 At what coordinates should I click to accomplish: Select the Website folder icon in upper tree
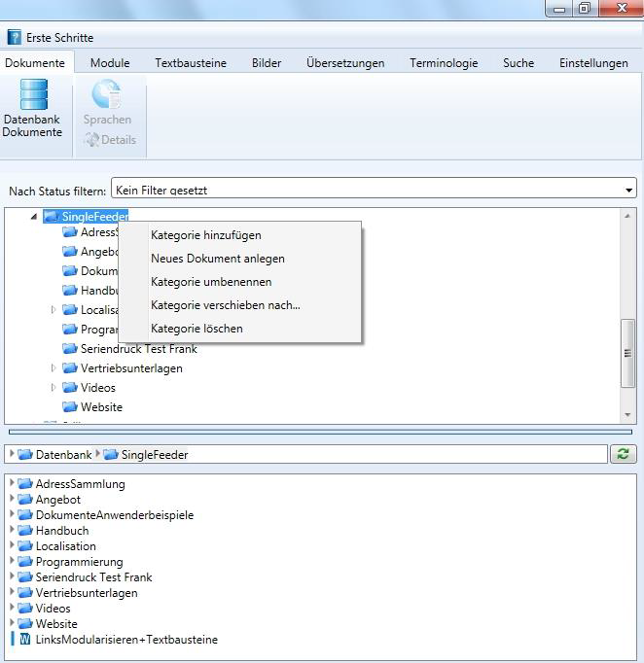coord(70,407)
